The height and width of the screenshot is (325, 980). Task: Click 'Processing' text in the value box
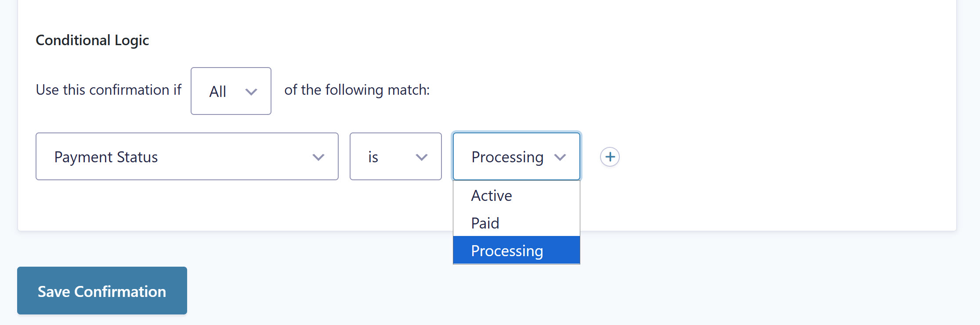(507, 157)
